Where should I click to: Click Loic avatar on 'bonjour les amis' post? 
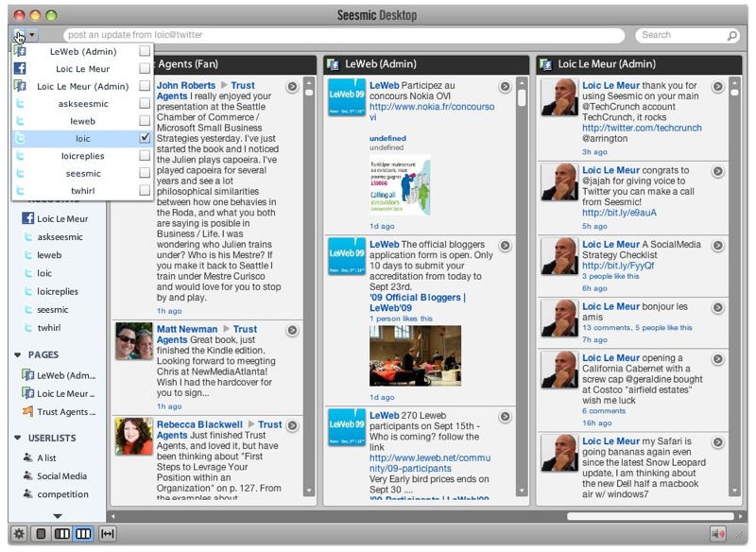(x=559, y=319)
